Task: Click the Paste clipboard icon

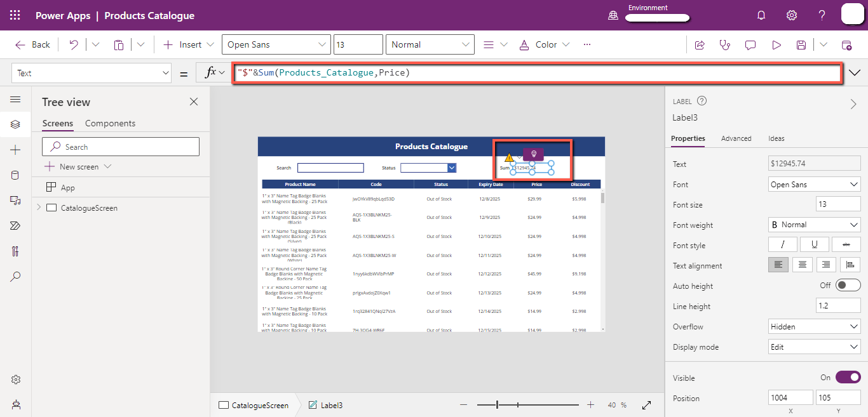Action: pyautogui.click(x=119, y=44)
